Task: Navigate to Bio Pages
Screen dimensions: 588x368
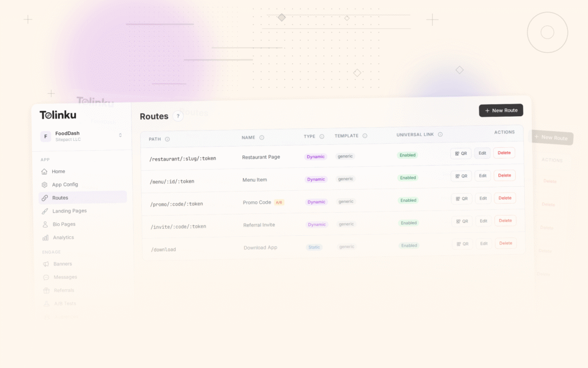Action: pyautogui.click(x=63, y=224)
